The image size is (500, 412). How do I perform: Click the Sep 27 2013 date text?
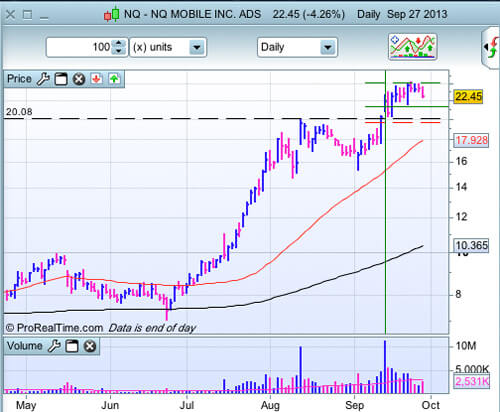417,14
